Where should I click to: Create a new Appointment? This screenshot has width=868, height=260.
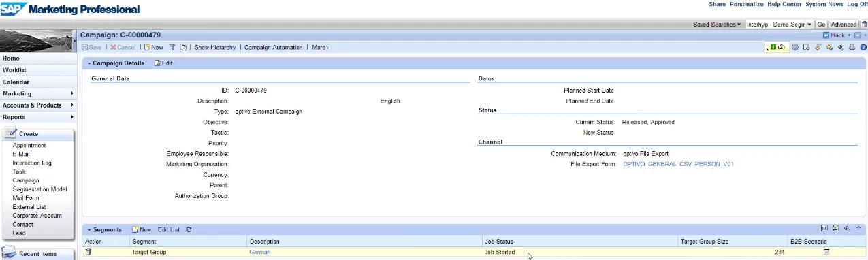pyautogui.click(x=29, y=146)
